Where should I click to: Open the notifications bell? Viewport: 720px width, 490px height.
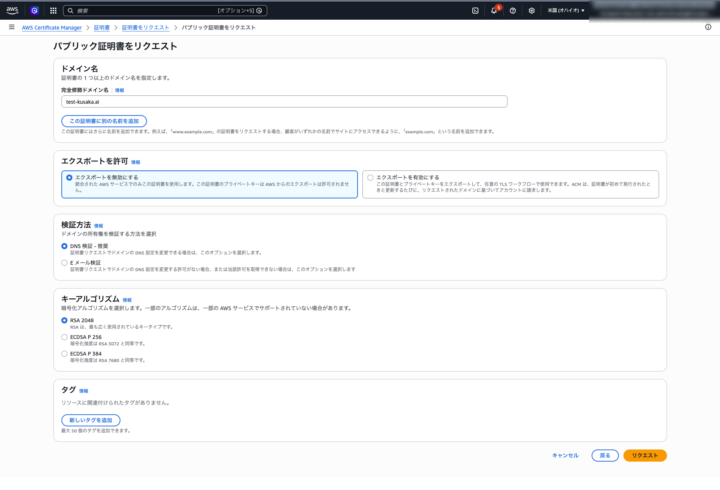coord(494,10)
